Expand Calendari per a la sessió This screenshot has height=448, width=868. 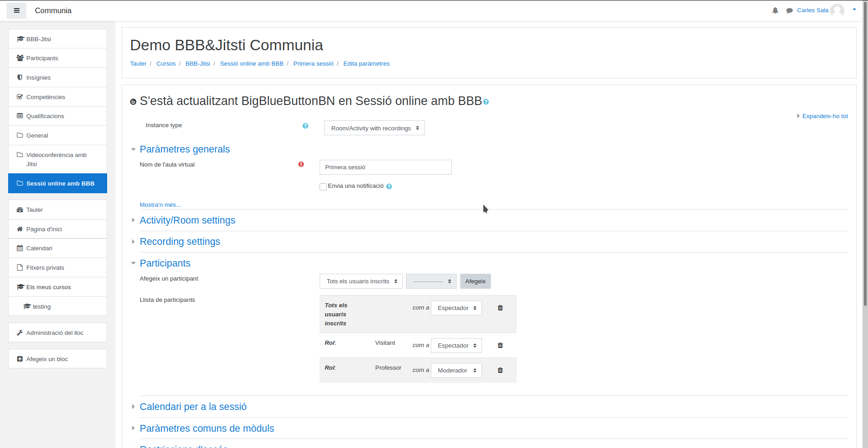click(193, 407)
